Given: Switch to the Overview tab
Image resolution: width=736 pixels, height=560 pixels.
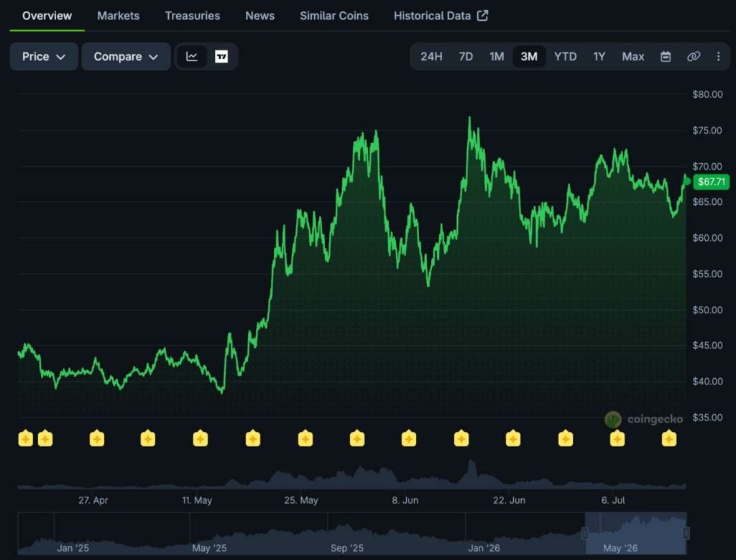Looking at the screenshot, I should (x=47, y=16).
